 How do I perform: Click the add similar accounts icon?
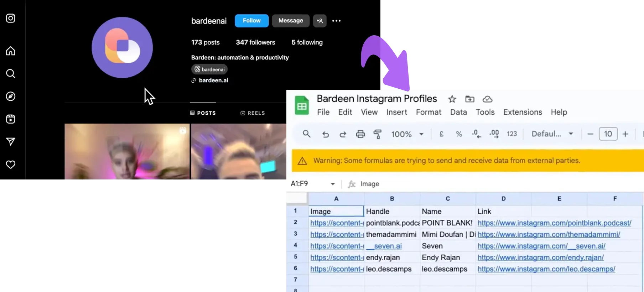[320, 21]
